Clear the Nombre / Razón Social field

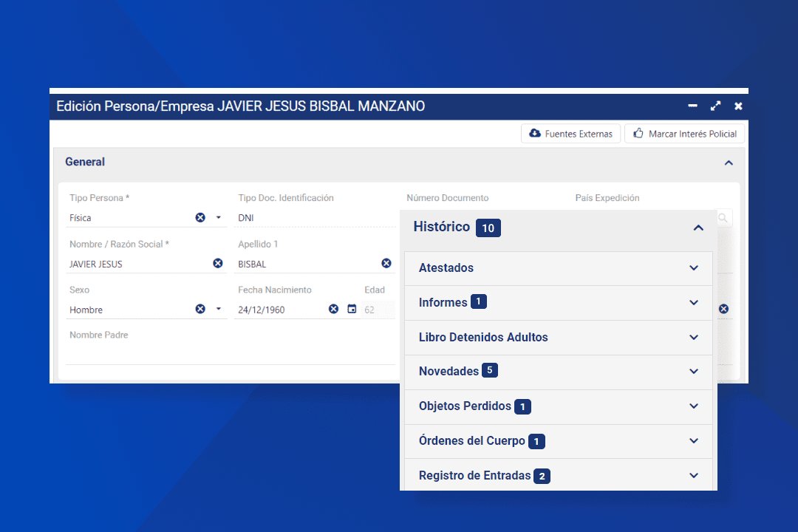coord(218,263)
